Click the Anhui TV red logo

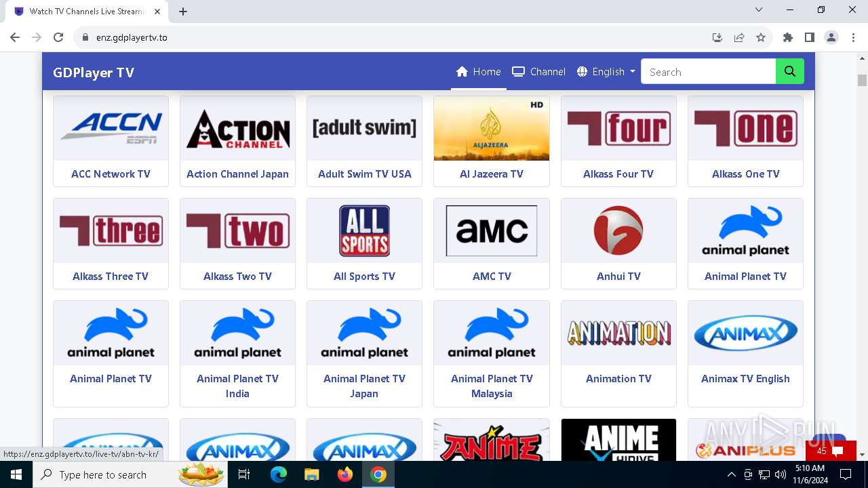pyautogui.click(x=618, y=230)
